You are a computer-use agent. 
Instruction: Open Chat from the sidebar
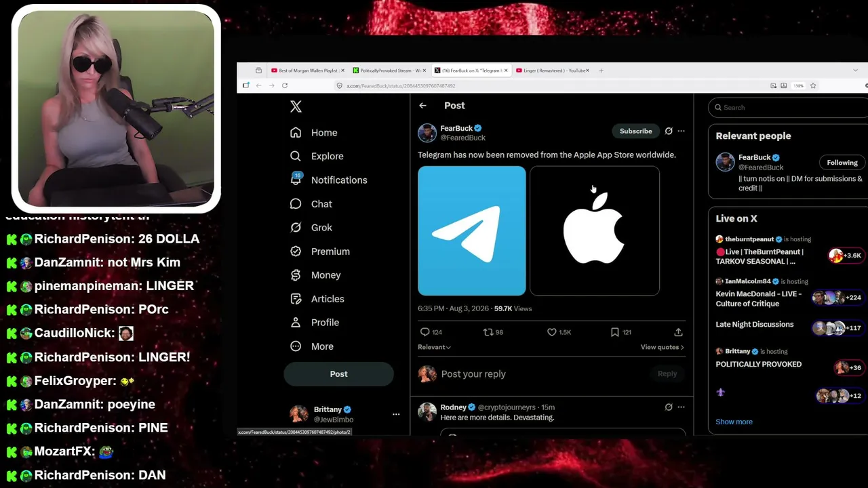[311, 204]
